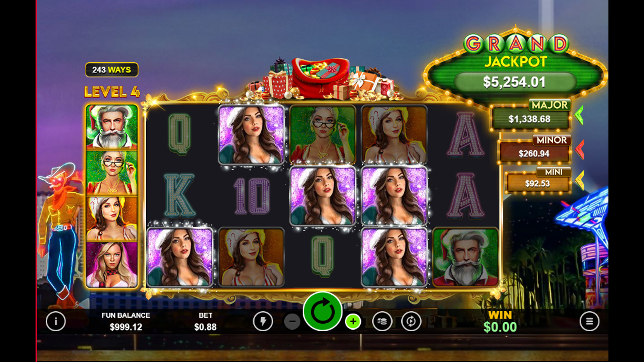Image resolution: width=644 pixels, height=362 pixels.
Task: Click the Grand Jackpot amount
Action: tap(515, 82)
